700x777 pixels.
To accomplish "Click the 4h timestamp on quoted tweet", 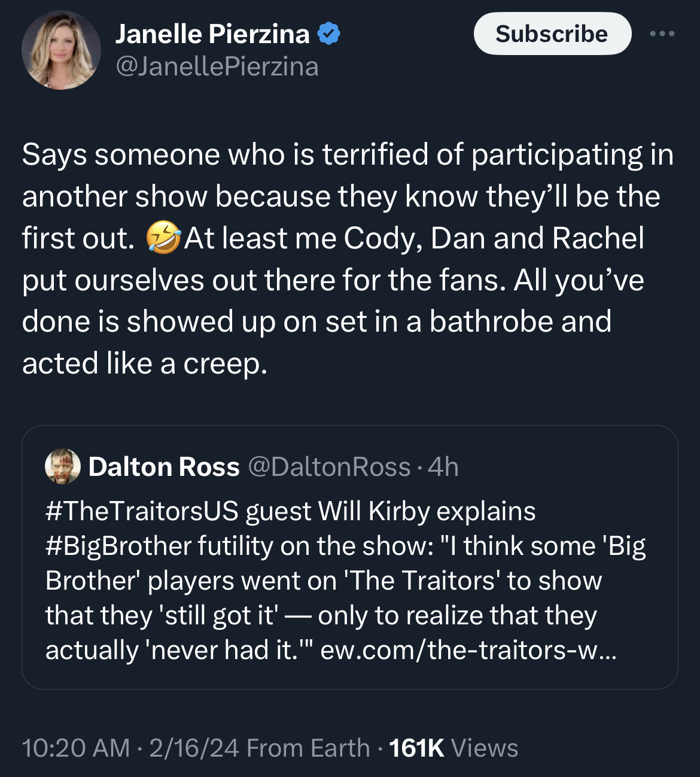I will (x=443, y=467).
